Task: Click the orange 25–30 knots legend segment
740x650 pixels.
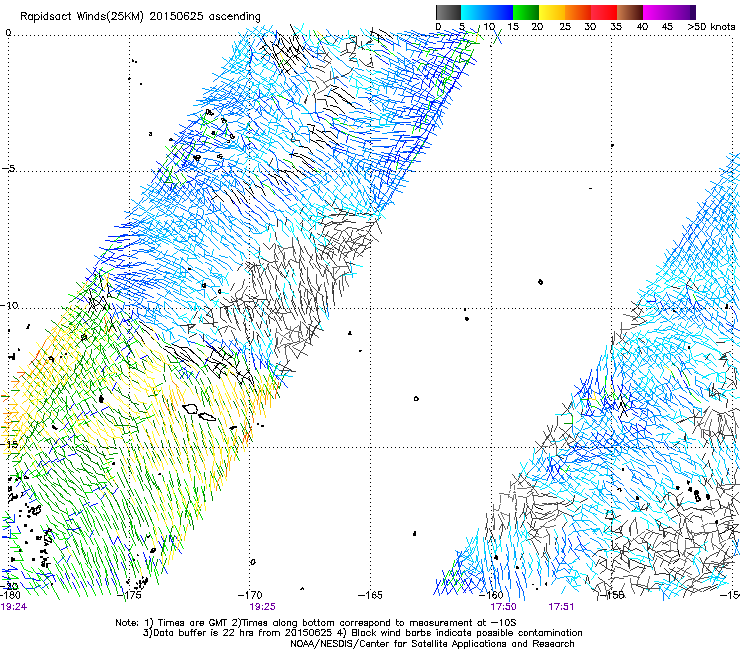Action: pyautogui.click(x=578, y=12)
